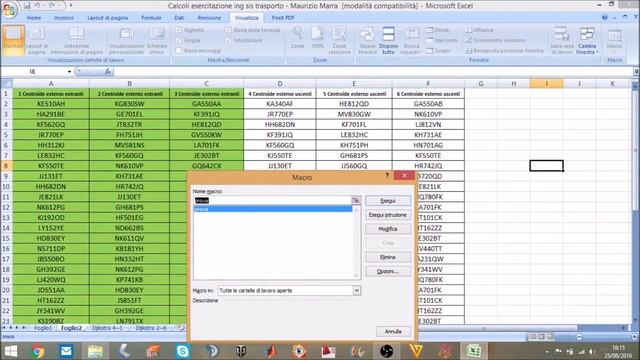This screenshot has width=640, height=360.
Task: Open the Zoom magnifier tool
Action: click(298, 38)
